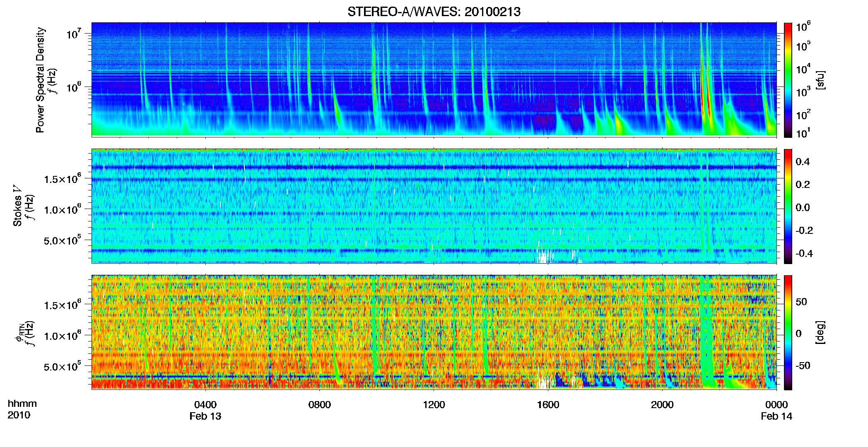The width and height of the screenshot is (868, 447).
Task: Click the [deg] colorbar unit label
Action: coord(820,332)
